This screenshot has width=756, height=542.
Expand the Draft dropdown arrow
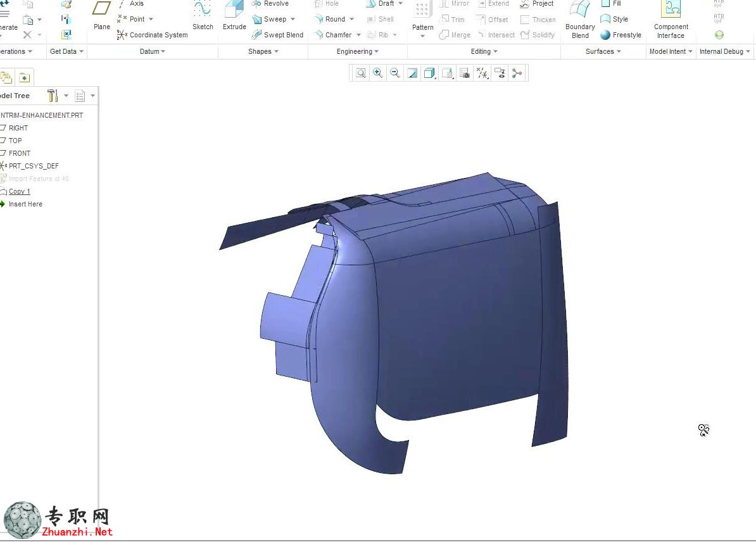coord(400,3)
